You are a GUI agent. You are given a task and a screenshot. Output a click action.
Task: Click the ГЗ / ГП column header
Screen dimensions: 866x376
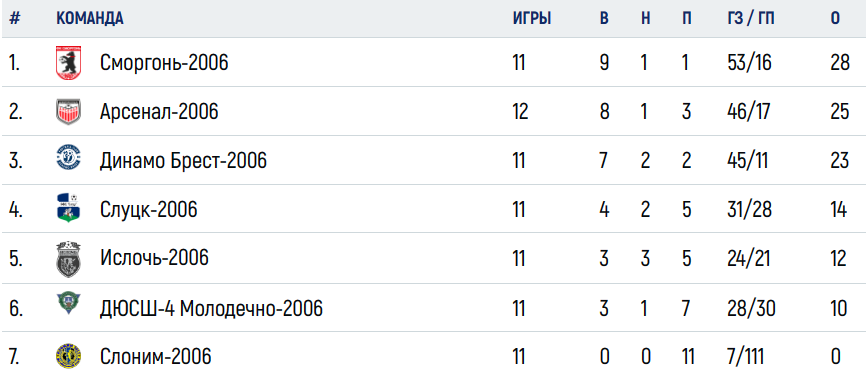(751, 18)
